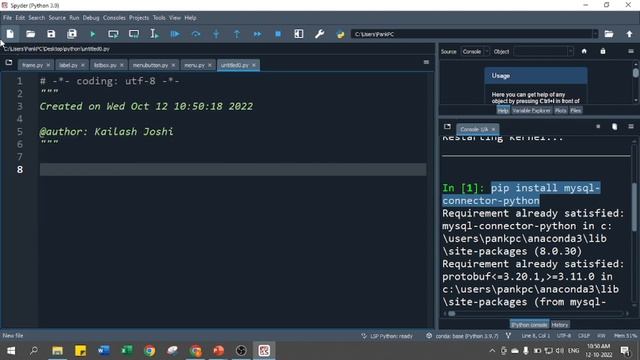
Task: Change to the parent directory
Action: click(629, 34)
